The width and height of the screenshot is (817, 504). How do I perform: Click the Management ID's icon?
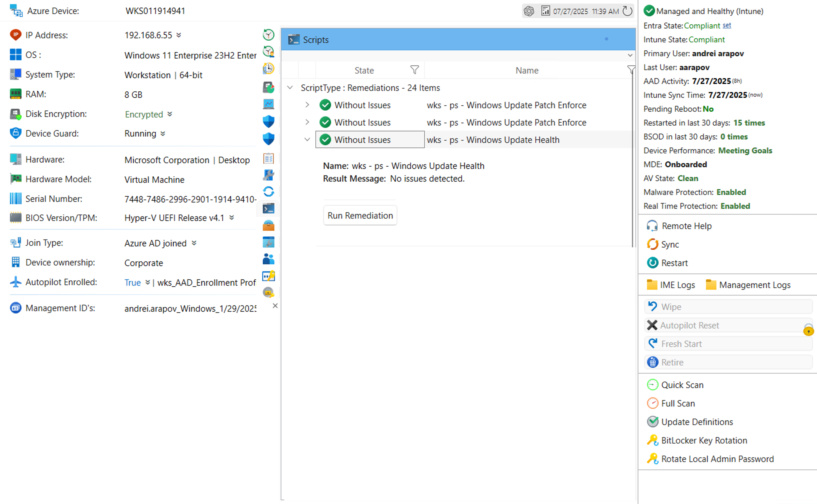[x=16, y=308]
